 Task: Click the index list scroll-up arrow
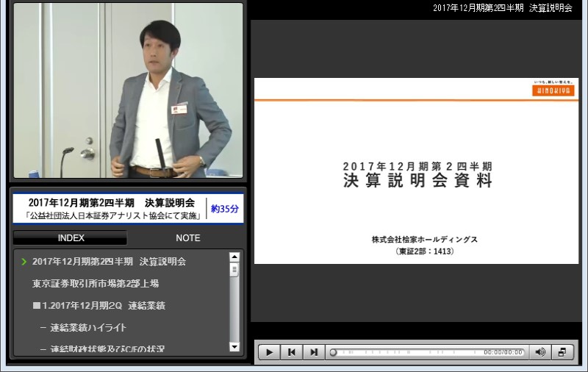[234, 257]
